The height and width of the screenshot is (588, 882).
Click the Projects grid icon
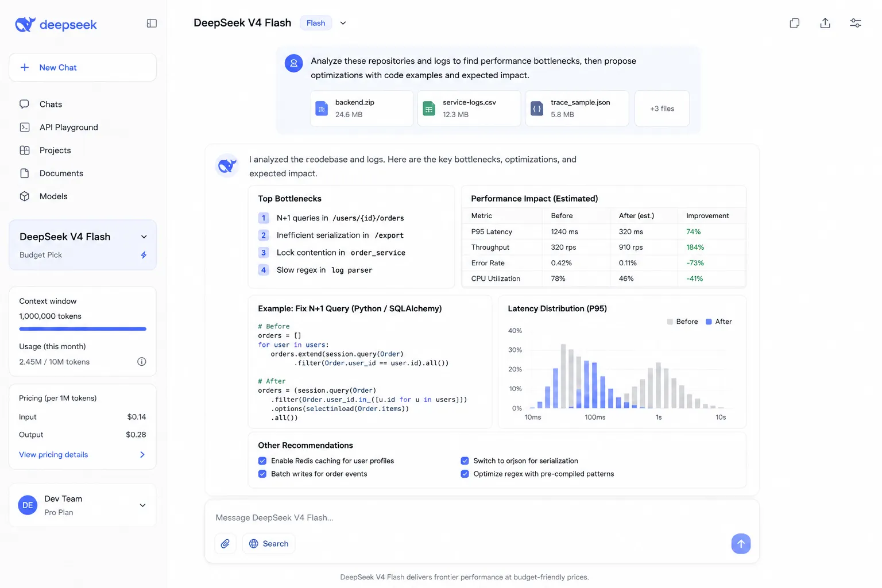tap(25, 150)
